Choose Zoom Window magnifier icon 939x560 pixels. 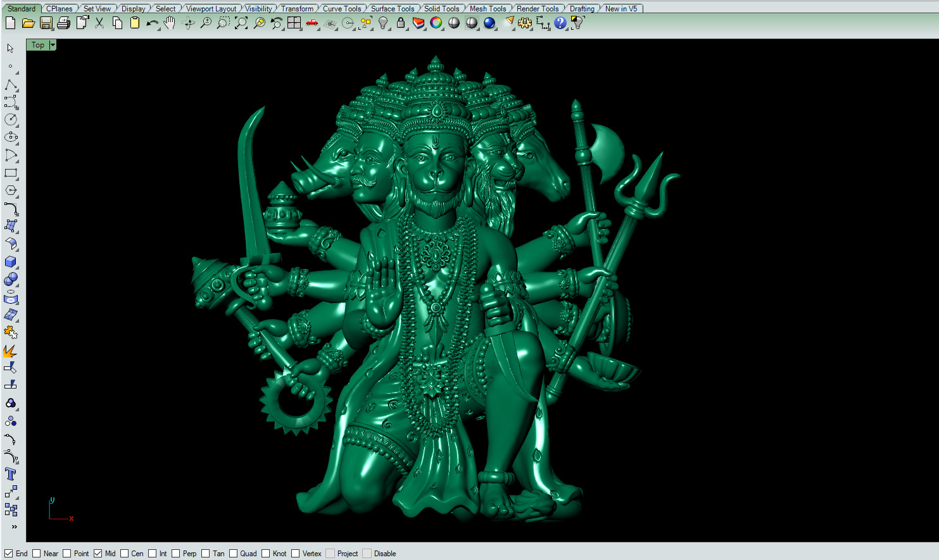point(224,23)
